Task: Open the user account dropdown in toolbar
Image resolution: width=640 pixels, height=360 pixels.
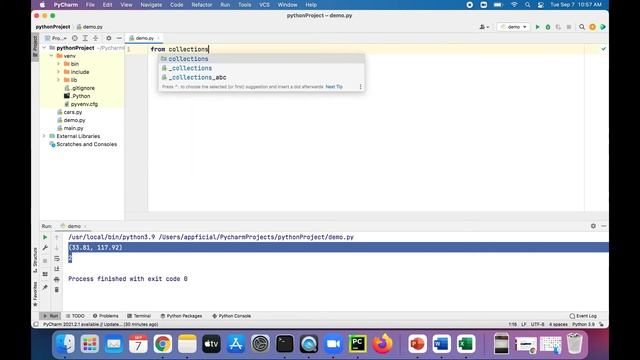Action: (484, 27)
